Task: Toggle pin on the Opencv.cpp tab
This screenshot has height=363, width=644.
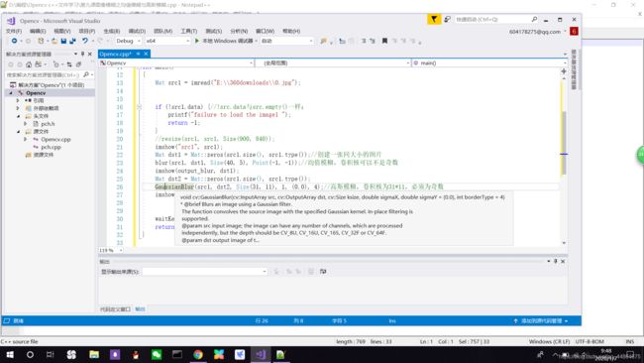Action: [139, 54]
